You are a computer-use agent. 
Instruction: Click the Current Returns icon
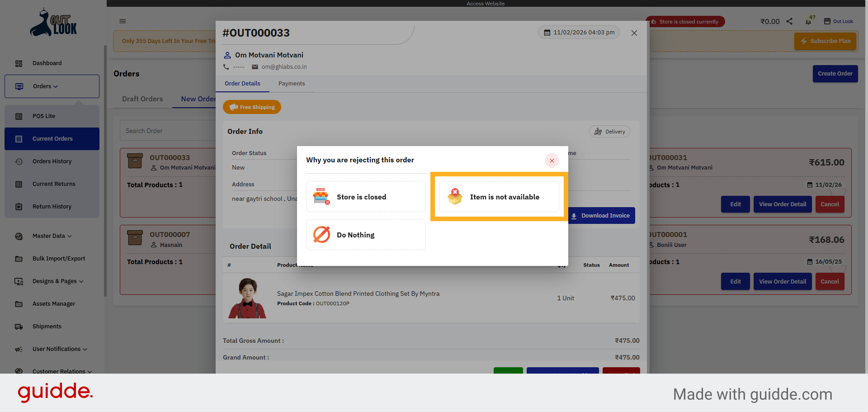(x=19, y=184)
